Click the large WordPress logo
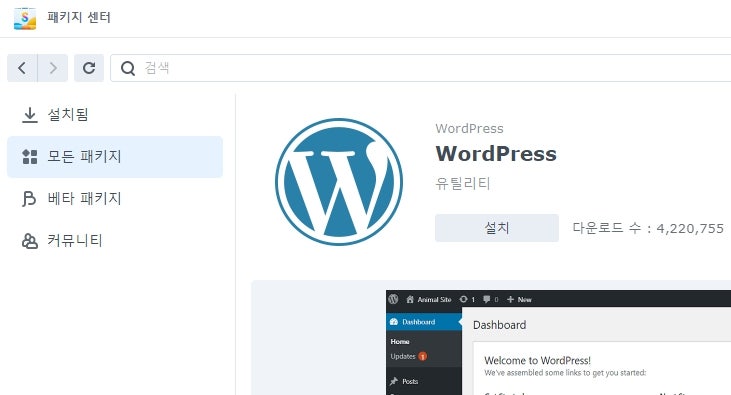Image resolution: width=731 pixels, height=395 pixels. (339, 182)
